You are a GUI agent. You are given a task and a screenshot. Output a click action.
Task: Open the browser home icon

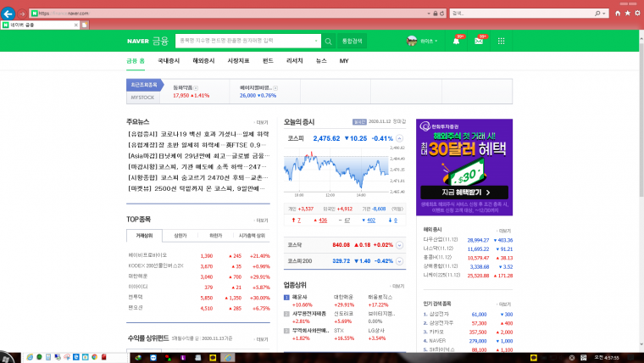(x=618, y=14)
